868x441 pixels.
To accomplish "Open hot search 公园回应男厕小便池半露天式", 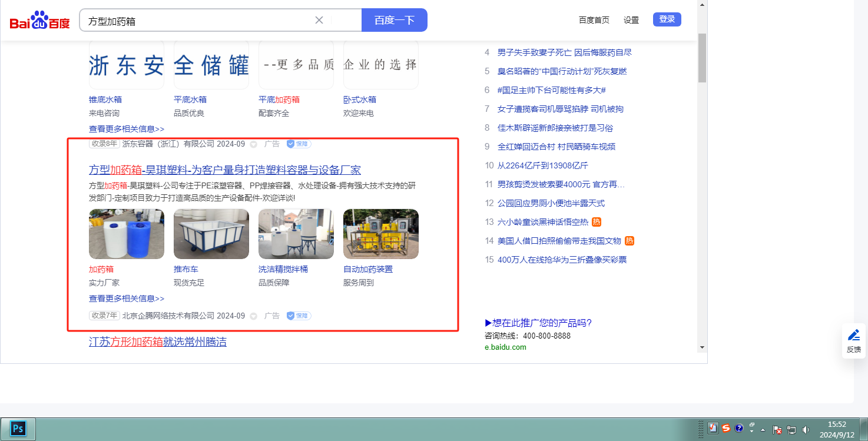I will coord(551,203).
